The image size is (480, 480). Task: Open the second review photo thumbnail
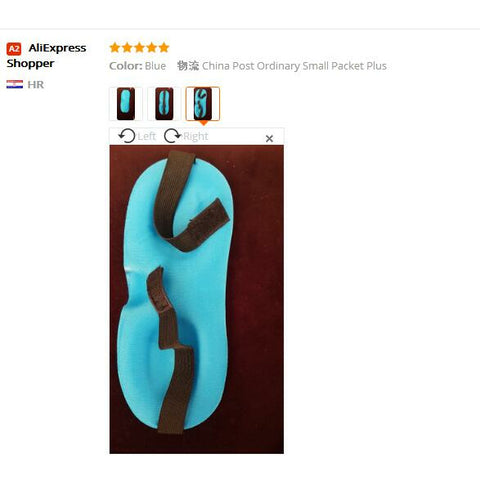pyautogui.click(x=164, y=104)
